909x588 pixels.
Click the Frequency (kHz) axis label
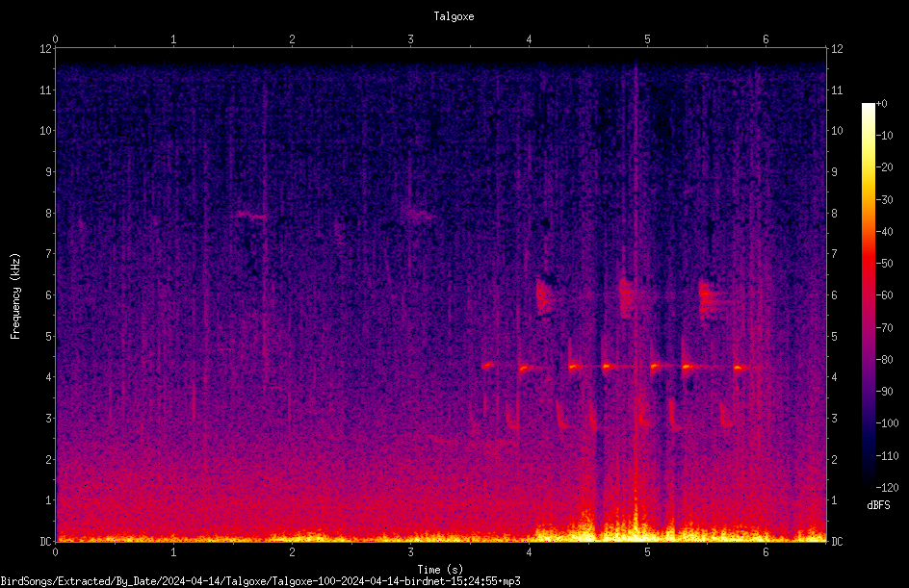pos(15,296)
